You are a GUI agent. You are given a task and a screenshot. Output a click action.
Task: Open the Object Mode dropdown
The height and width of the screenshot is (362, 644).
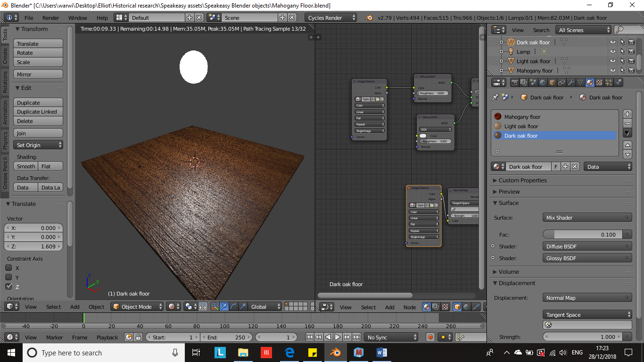click(x=137, y=306)
